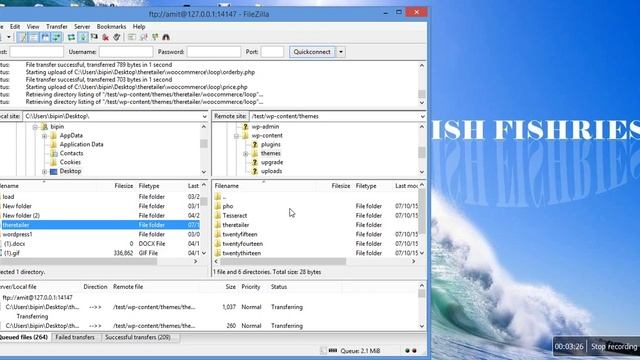Click the theretailer folder icon in remote list

click(218, 225)
